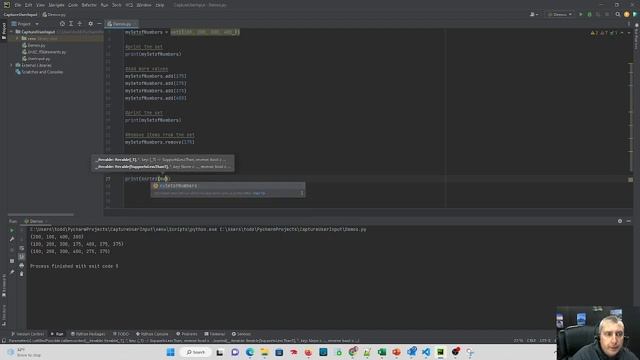
Task: Open Version Control tool window
Action: 27,334
